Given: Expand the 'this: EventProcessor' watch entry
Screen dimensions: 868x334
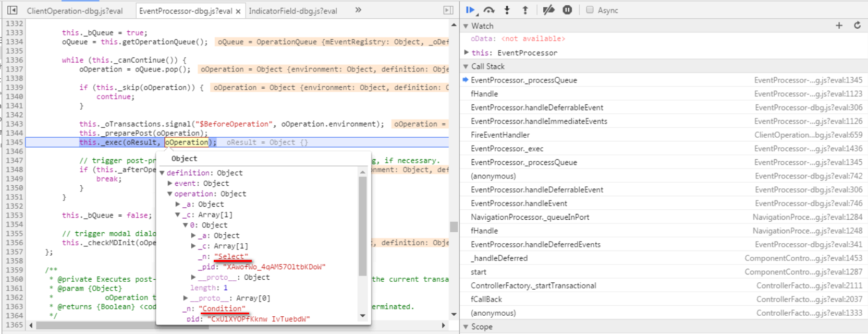Looking at the screenshot, I should [x=467, y=53].
